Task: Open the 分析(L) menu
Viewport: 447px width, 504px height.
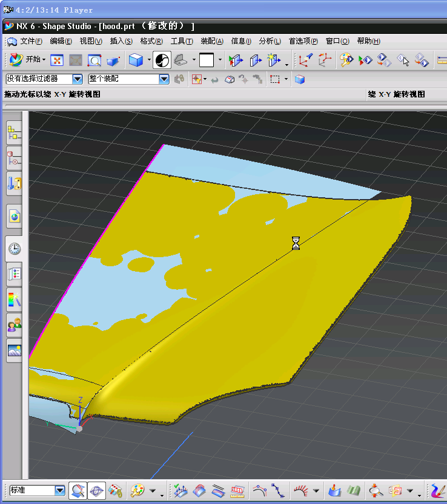Action: [270, 41]
